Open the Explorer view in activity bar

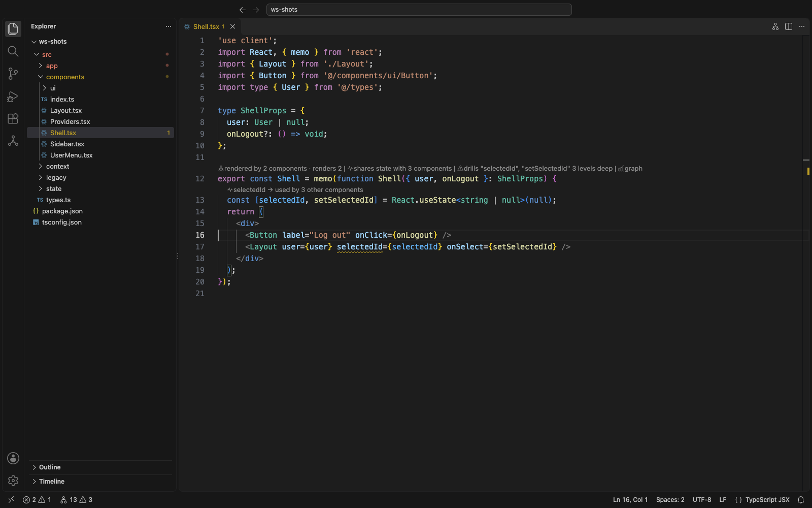click(x=13, y=29)
